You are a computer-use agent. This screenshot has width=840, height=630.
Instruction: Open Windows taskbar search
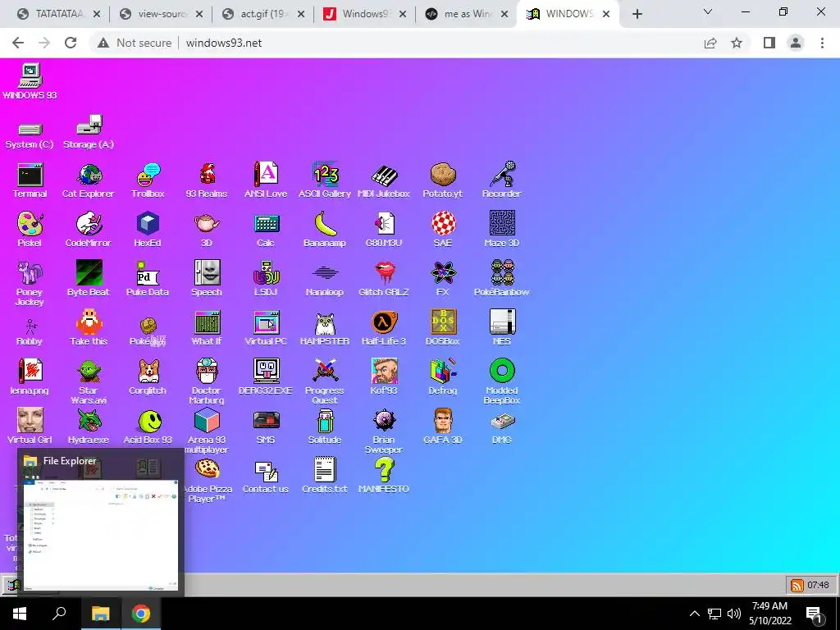(59, 614)
